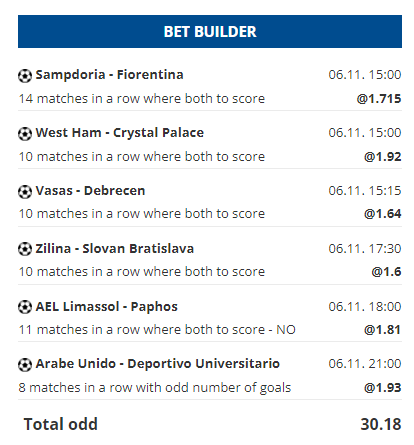The image size is (414, 445).
Task: Select the @1.6 odds for Zilina
Action: 386,272
